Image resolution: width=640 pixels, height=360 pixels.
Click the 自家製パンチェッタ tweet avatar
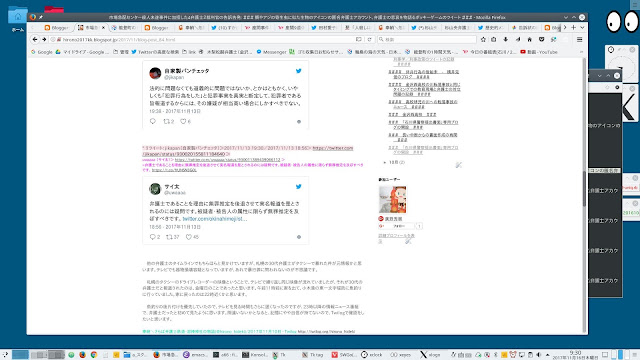[x=155, y=73]
